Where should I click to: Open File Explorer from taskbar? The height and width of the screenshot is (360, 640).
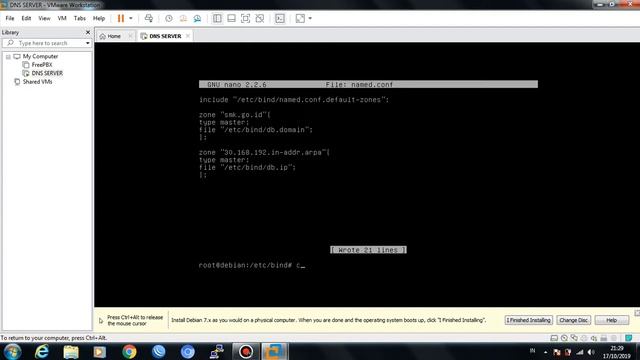(71, 351)
